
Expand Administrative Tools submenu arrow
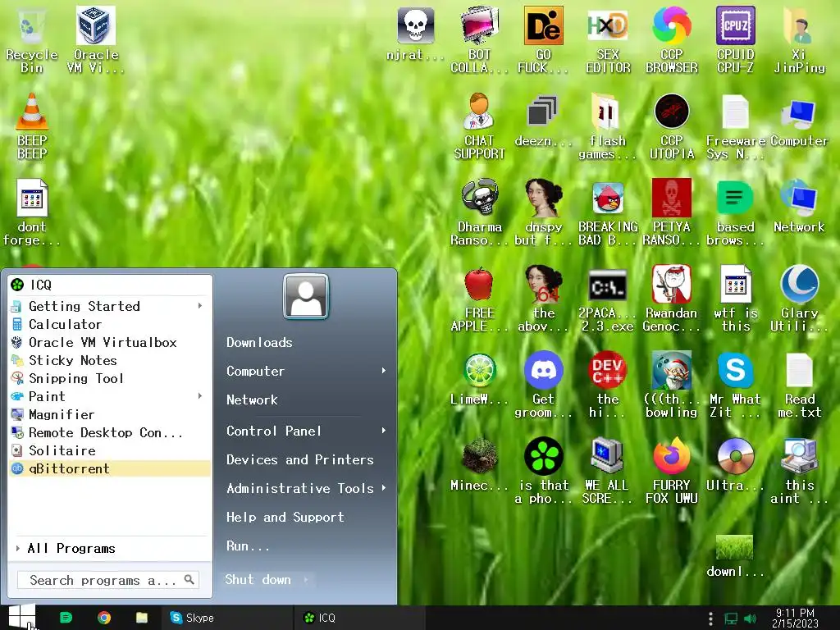click(384, 487)
